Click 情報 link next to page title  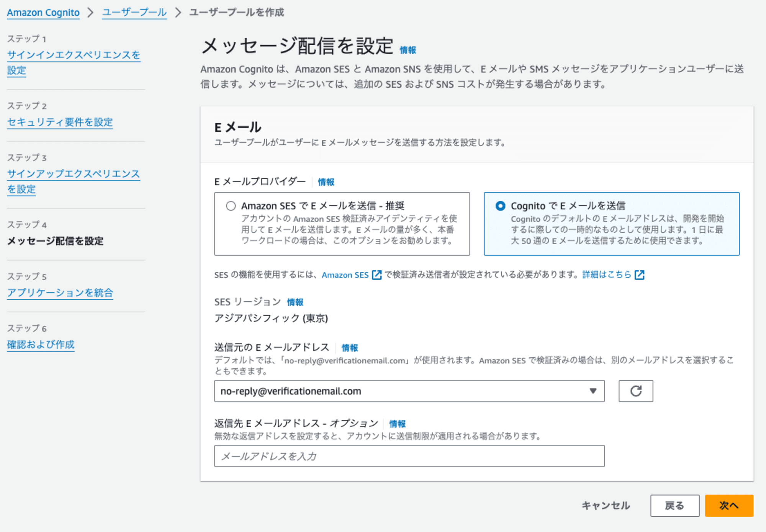[x=408, y=50]
